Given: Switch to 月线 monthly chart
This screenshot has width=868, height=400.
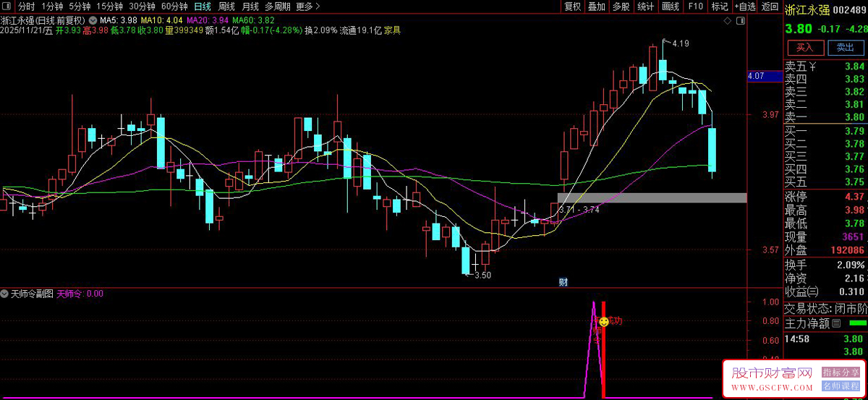Looking at the screenshot, I should (x=250, y=7).
